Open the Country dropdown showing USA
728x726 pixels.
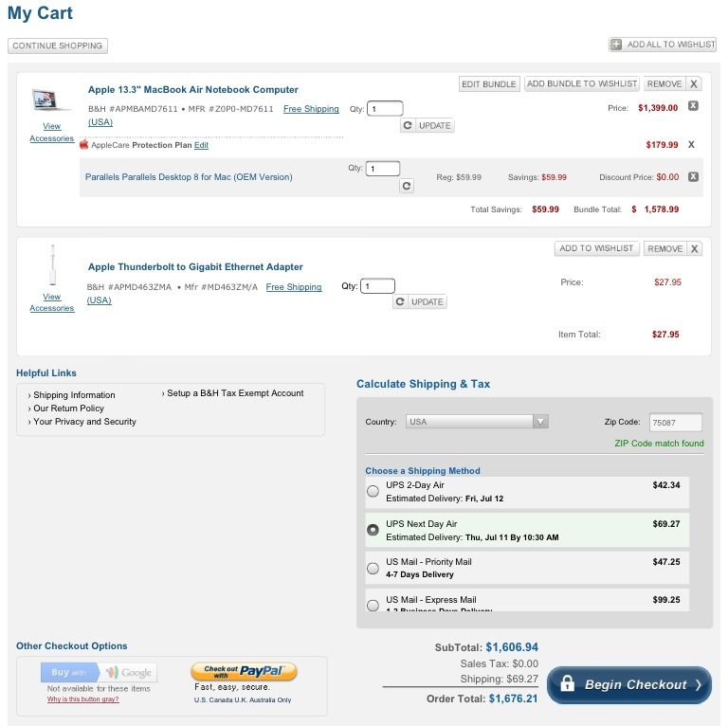(477, 422)
